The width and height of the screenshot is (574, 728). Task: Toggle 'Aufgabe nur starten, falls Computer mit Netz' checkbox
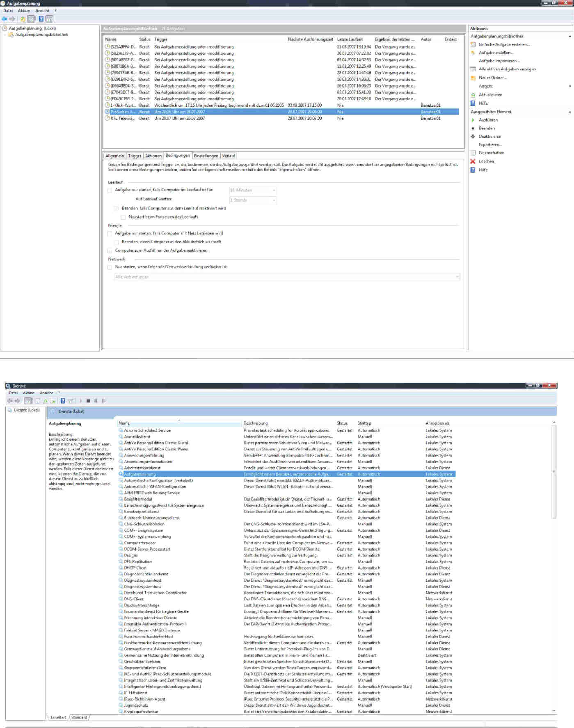click(110, 234)
